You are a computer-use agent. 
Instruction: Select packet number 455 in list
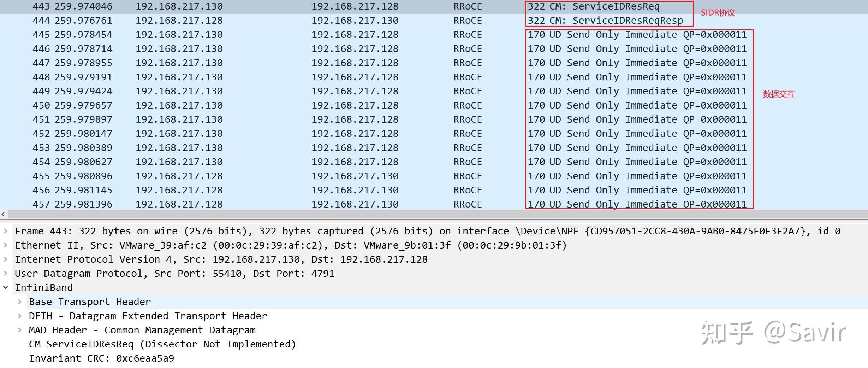pyautogui.click(x=41, y=176)
